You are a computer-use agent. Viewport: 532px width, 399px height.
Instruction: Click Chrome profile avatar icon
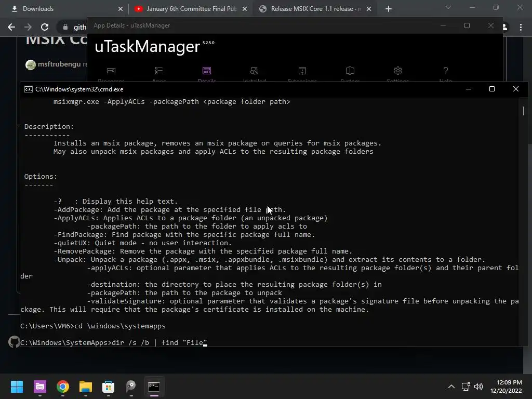click(504, 27)
